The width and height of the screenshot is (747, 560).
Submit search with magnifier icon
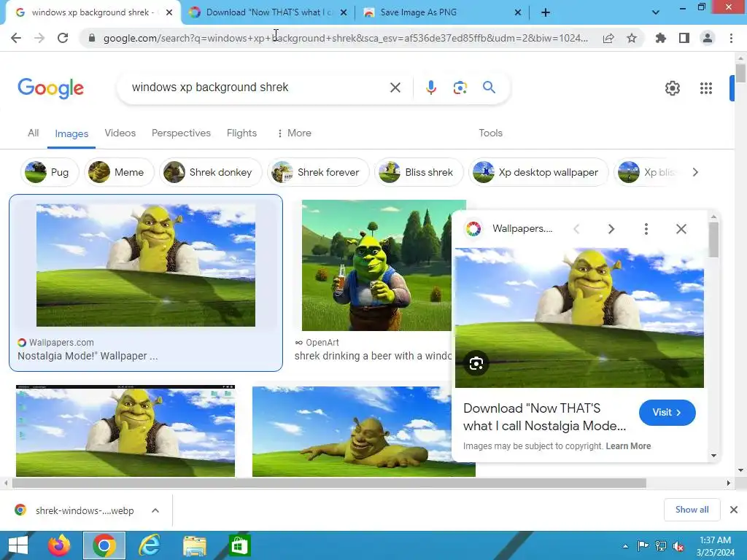tap(489, 87)
